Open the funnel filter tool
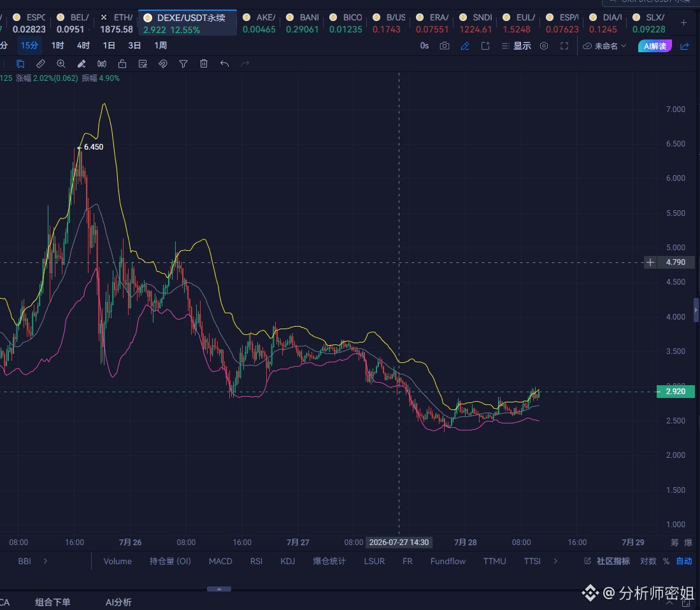The image size is (700, 610). [x=183, y=64]
